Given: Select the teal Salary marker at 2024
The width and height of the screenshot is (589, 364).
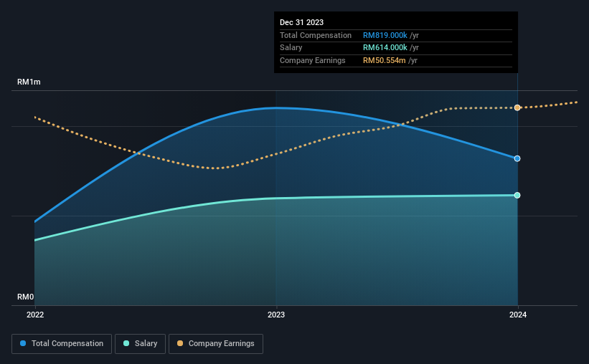Looking at the screenshot, I should 517,195.
